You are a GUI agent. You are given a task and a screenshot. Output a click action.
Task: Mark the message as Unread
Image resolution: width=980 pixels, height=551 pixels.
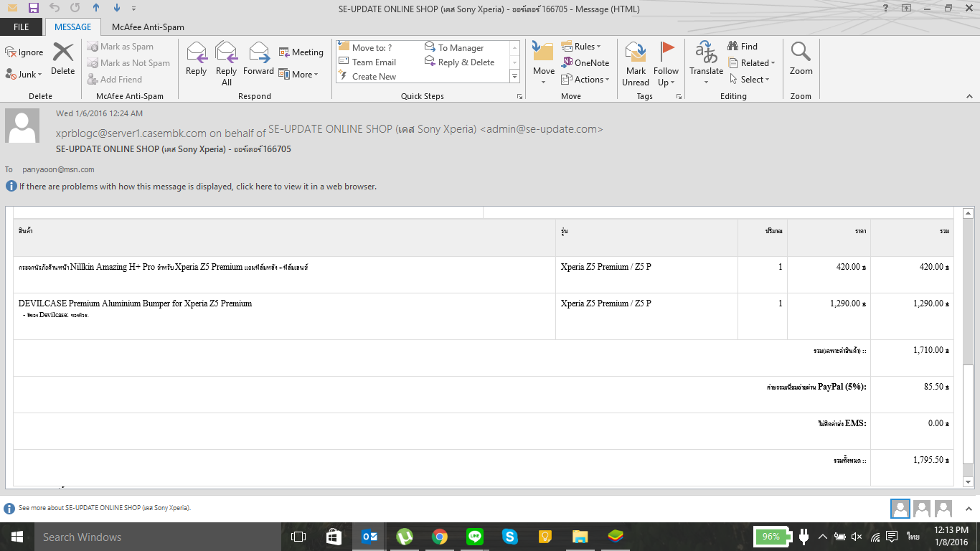[x=636, y=63]
